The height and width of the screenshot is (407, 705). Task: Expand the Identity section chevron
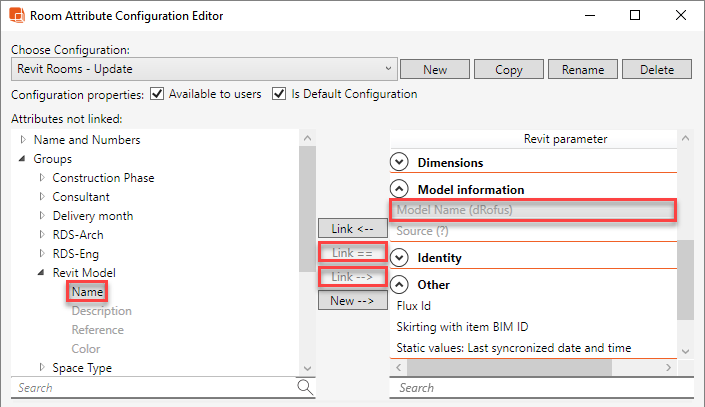[x=400, y=258]
